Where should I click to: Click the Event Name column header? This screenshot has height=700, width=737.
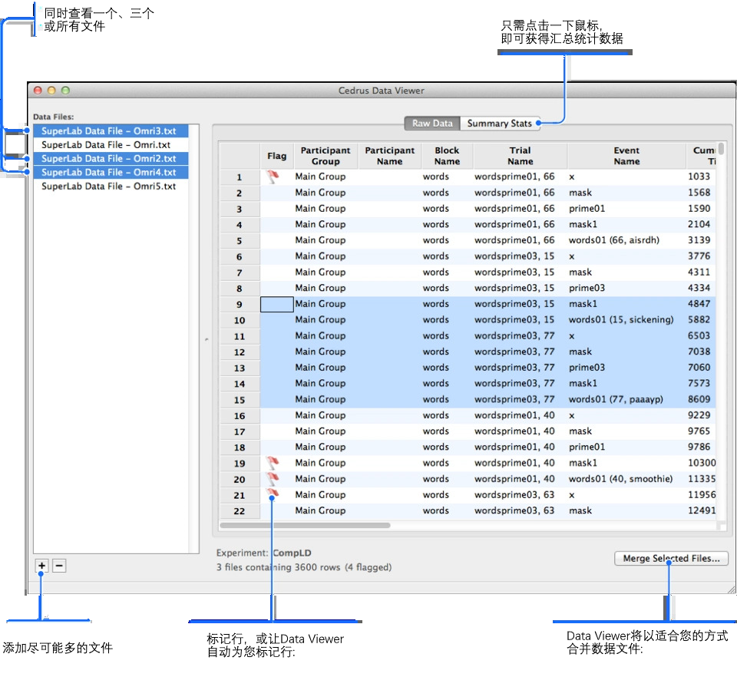tap(626, 156)
